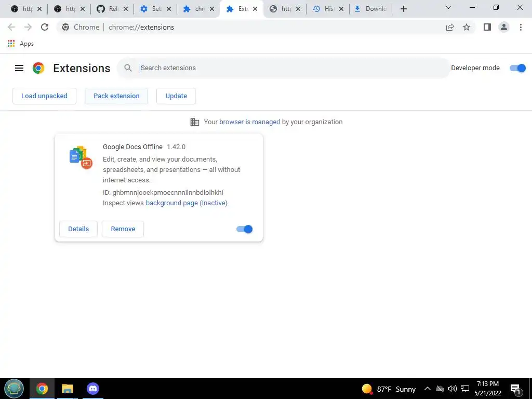Open Discord from the taskbar
This screenshot has height=399, width=532.
pyautogui.click(x=92, y=389)
